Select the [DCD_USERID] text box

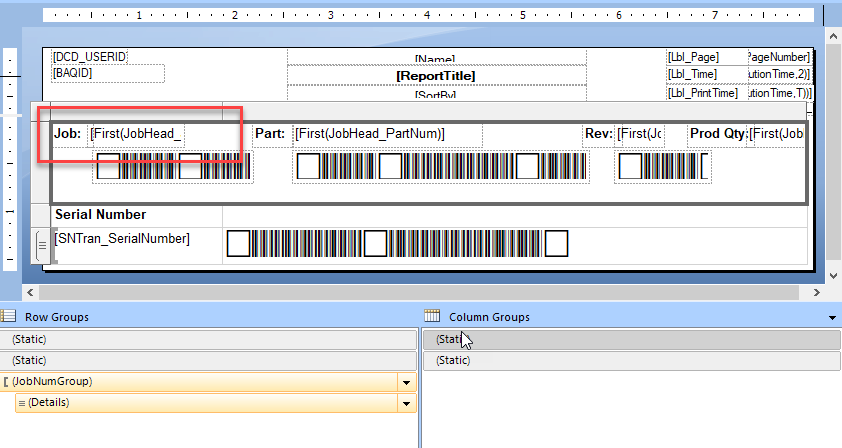[x=89, y=56]
